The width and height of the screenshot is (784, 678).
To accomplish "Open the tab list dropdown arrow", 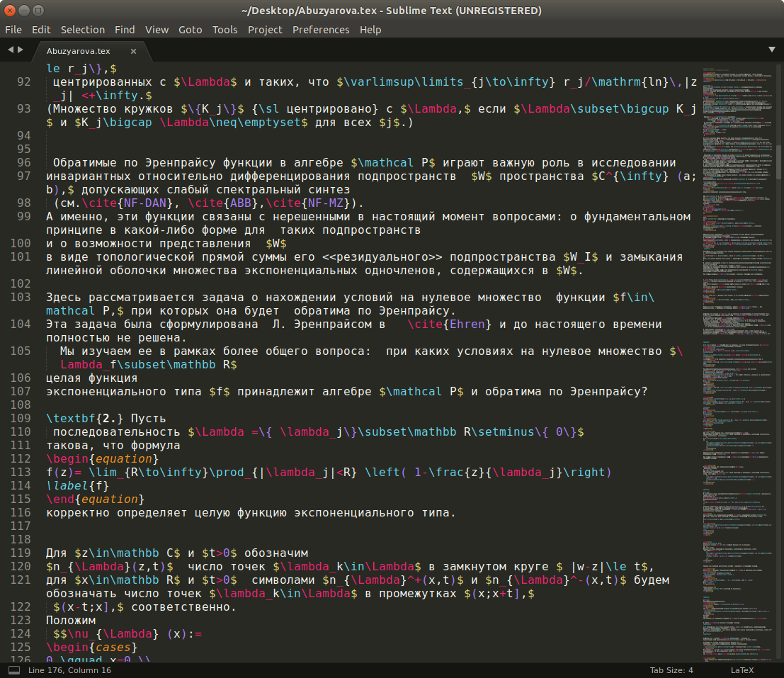I will tap(772, 50).
